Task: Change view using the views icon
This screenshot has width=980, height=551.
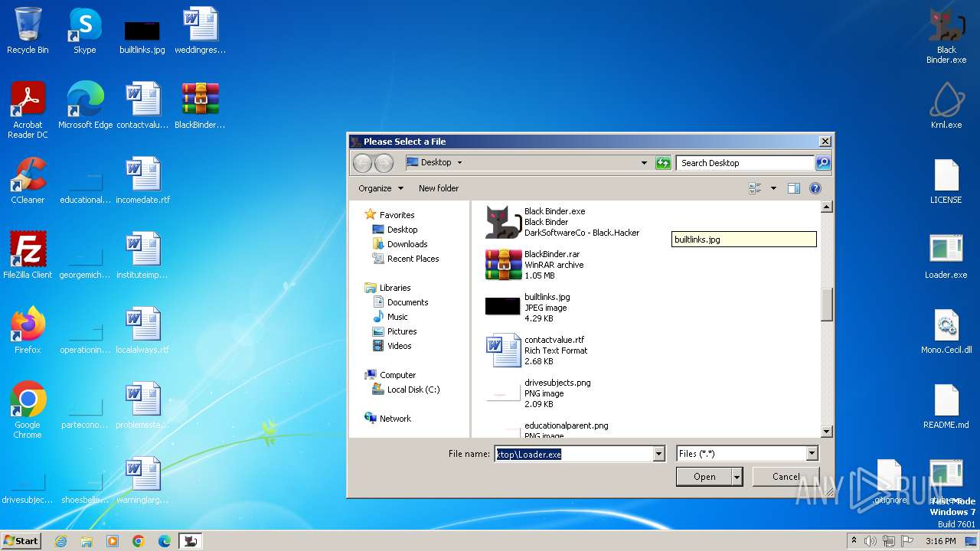Action: click(756, 188)
